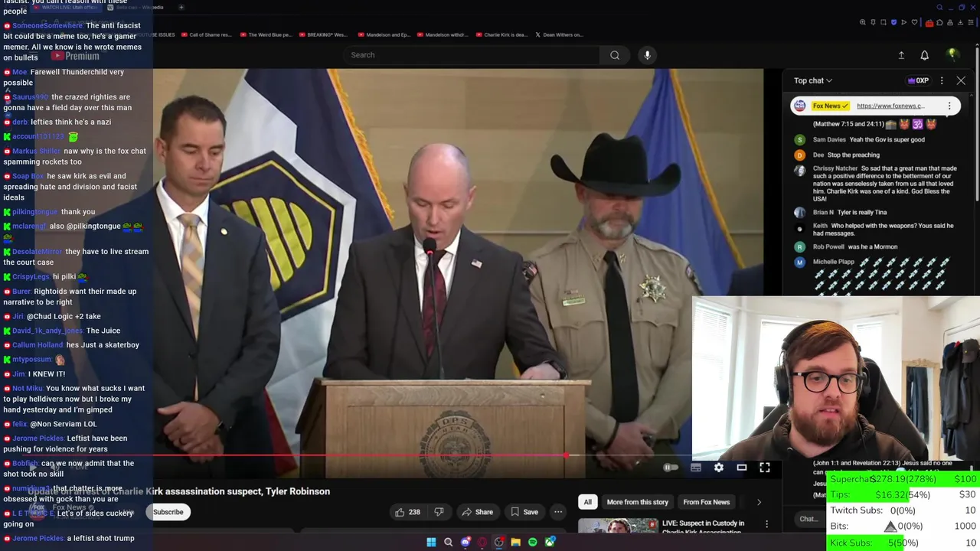The height and width of the screenshot is (551, 980).
Task: Open the Mandelson and Ep bookmark
Action: (386, 34)
